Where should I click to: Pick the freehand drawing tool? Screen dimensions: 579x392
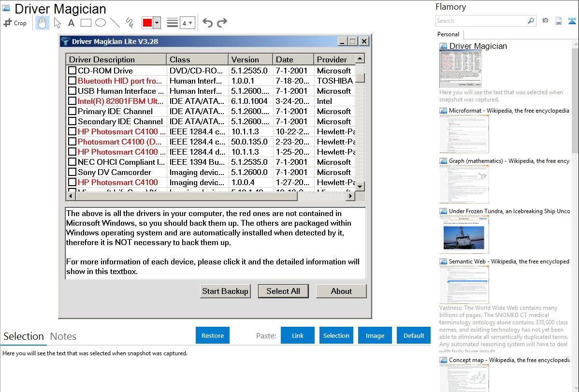(x=130, y=23)
